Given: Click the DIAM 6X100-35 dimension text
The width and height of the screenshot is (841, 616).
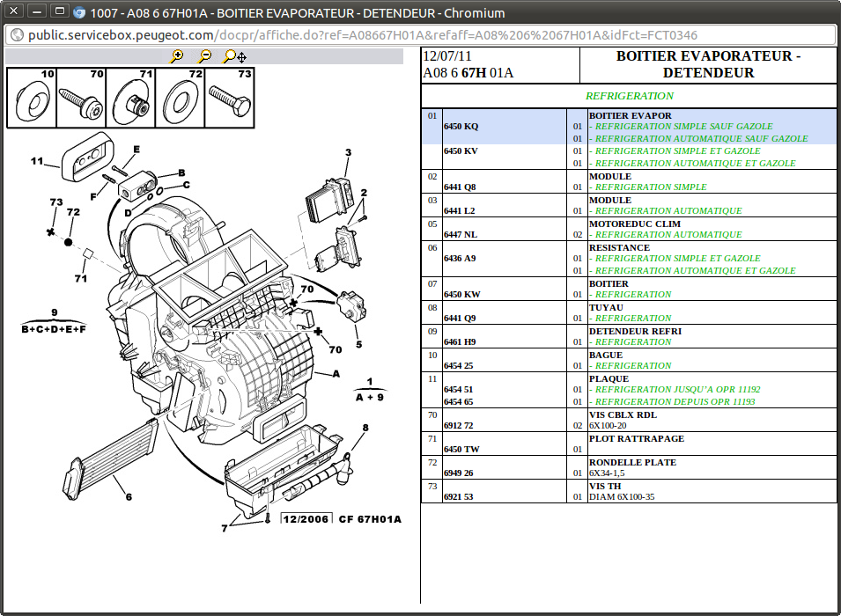Looking at the screenshot, I should [622, 497].
